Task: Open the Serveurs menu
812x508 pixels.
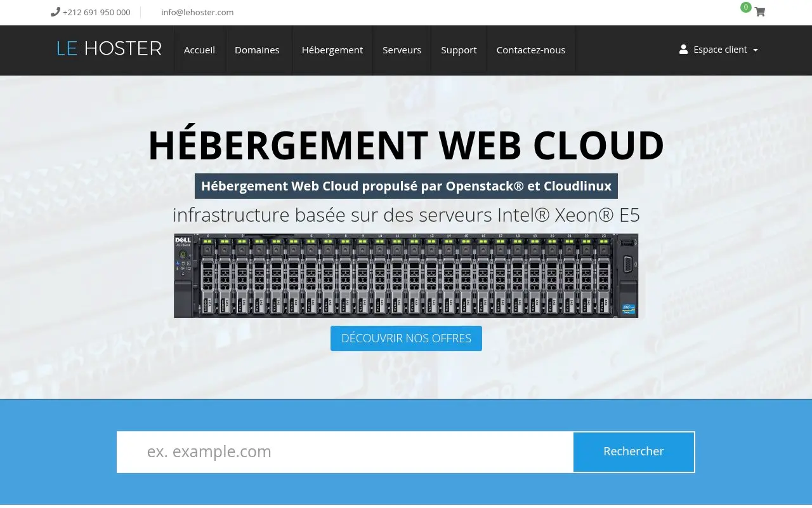Action: (402, 50)
